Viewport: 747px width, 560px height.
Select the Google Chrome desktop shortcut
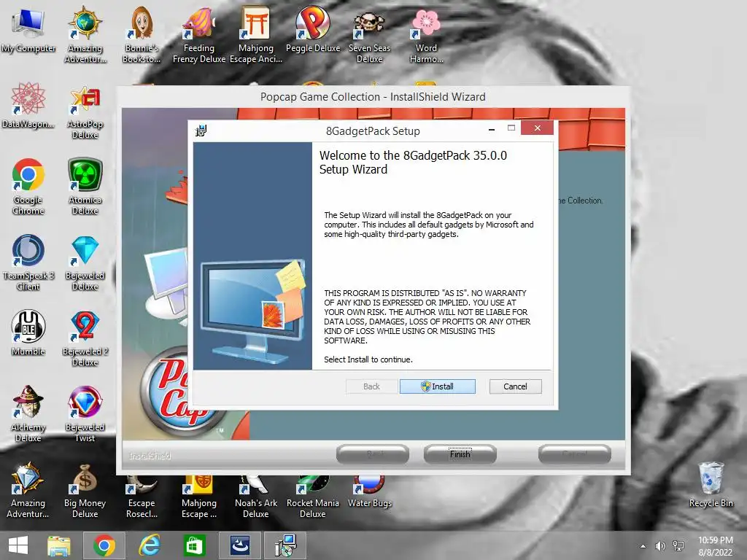(28, 187)
